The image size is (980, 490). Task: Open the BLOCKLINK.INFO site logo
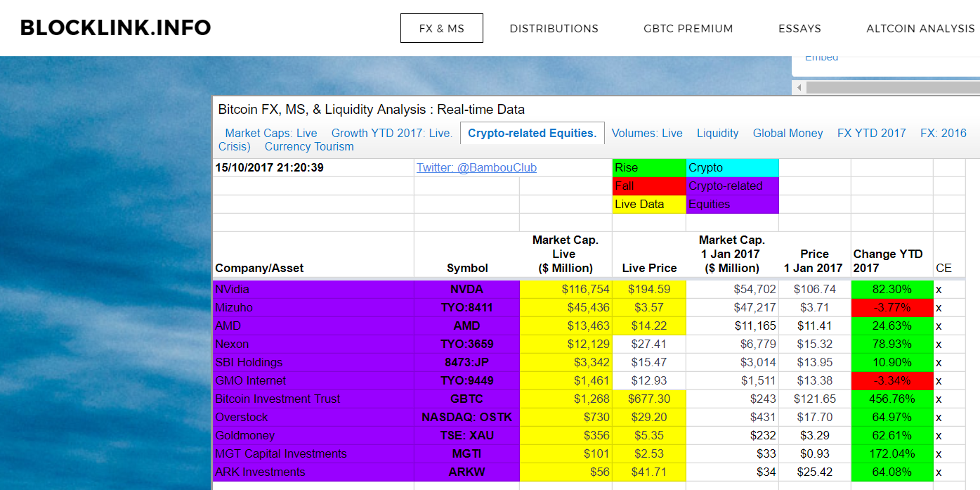tap(116, 28)
